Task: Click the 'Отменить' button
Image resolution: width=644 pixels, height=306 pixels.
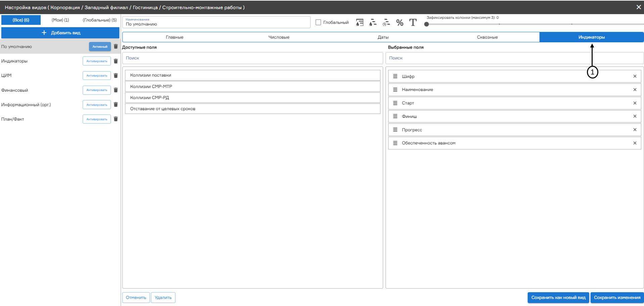Action: (x=136, y=298)
